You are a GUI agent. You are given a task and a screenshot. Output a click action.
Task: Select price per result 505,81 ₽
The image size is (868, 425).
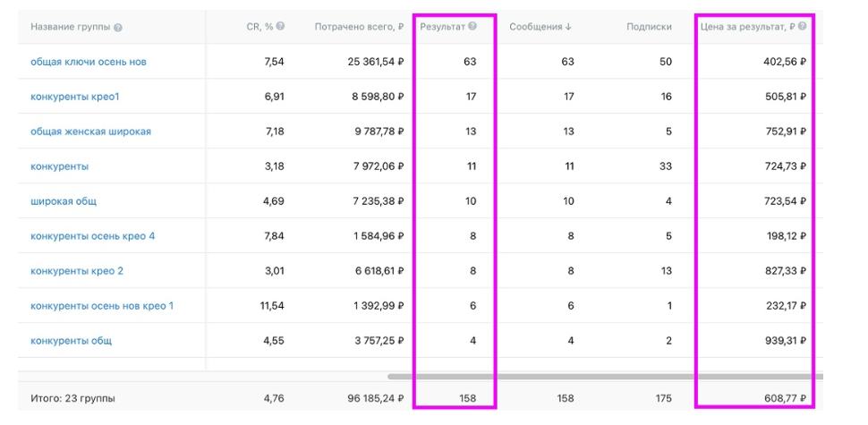pyautogui.click(x=785, y=97)
